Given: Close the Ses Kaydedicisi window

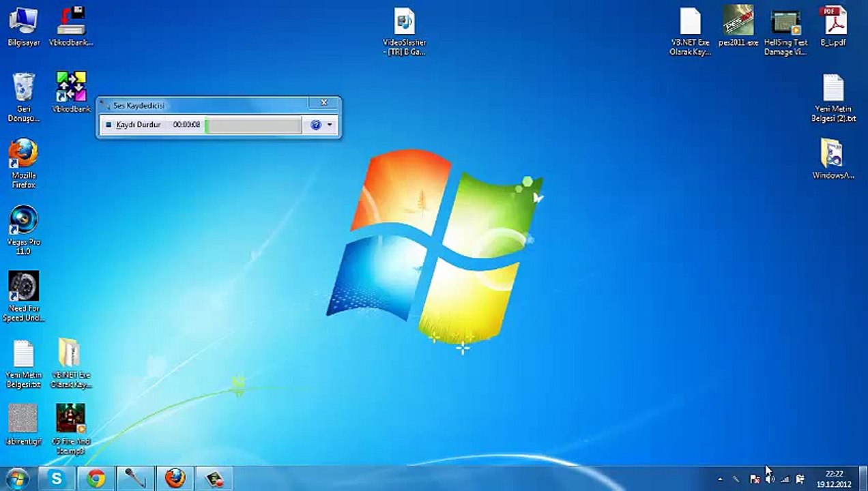Looking at the screenshot, I should tap(324, 102).
